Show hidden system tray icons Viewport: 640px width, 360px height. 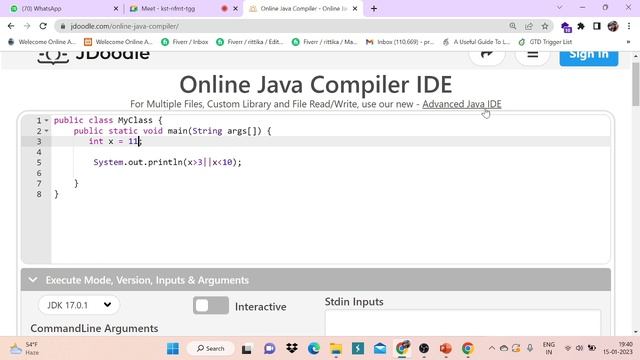coord(491,348)
